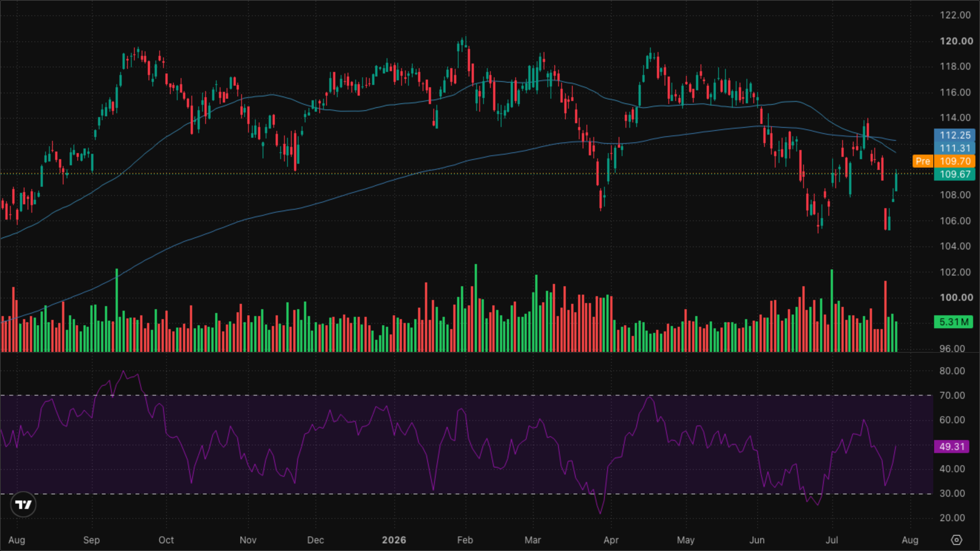Image resolution: width=980 pixels, height=551 pixels.
Task: Click the 20.00 RSI scale label
Action: [952, 518]
